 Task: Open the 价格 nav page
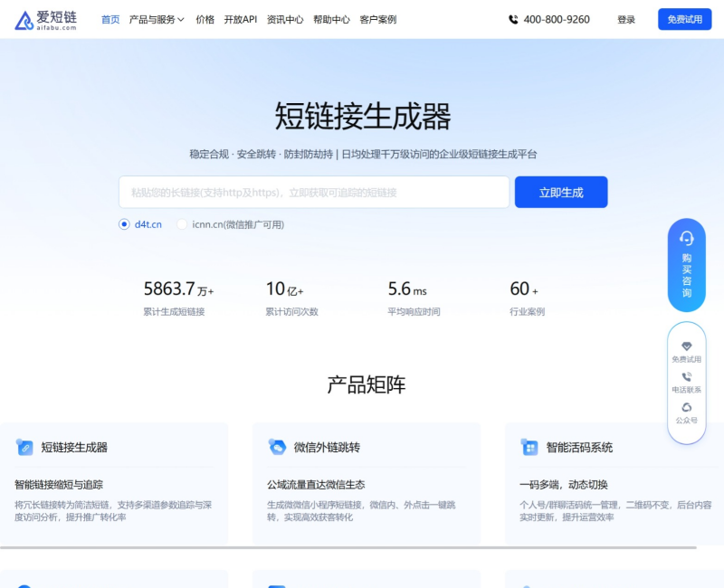point(205,19)
